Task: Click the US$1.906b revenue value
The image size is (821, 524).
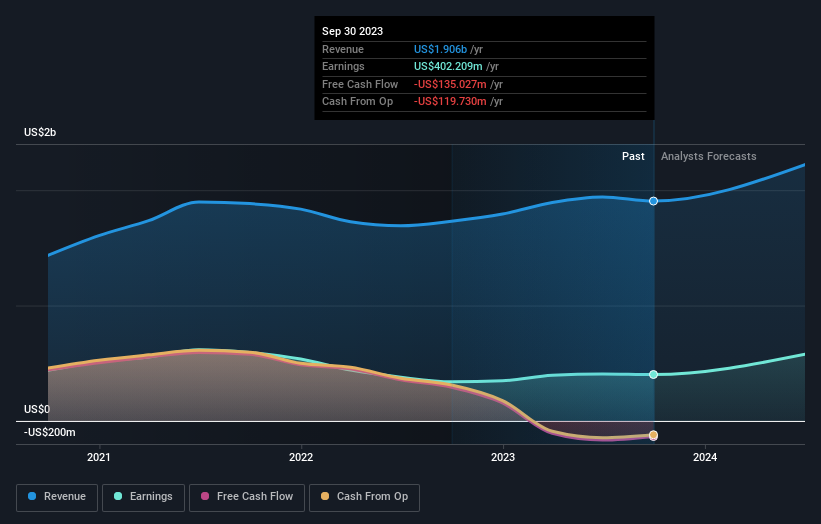Action: (440, 49)
